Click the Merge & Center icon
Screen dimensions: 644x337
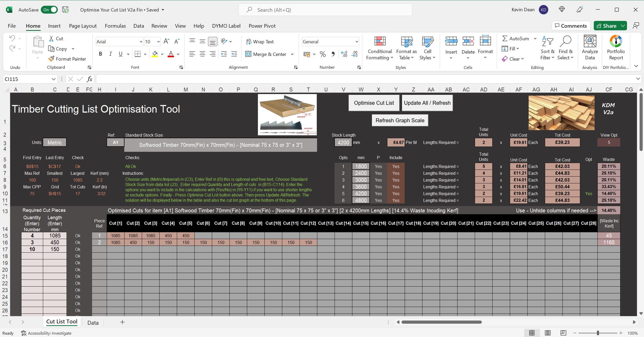[x=248, y=54]
